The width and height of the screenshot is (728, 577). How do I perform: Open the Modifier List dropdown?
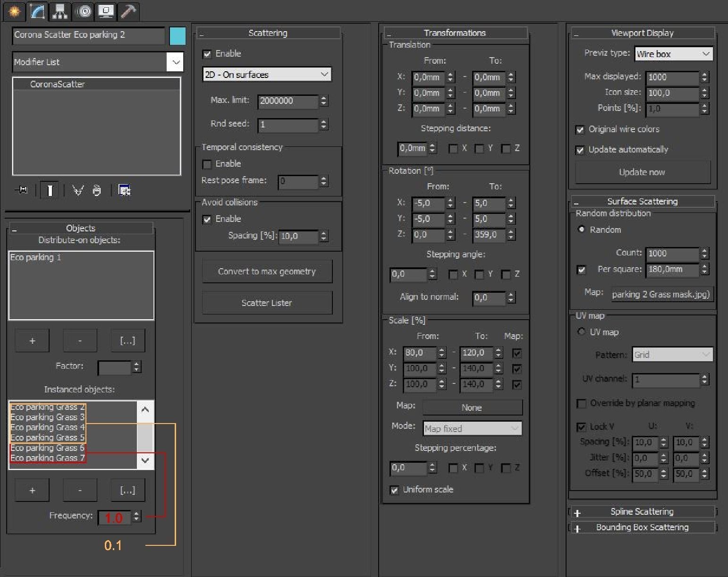[175, 62]
